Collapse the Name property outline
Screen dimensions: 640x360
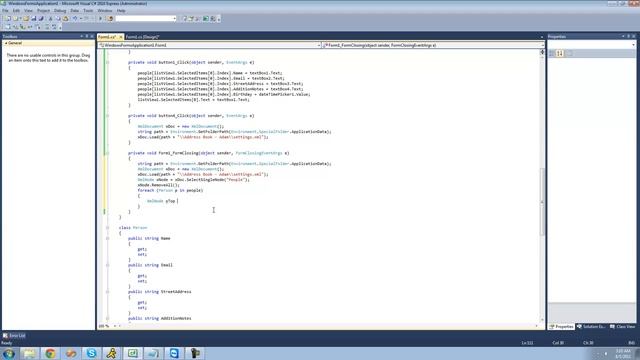(107, 238)
